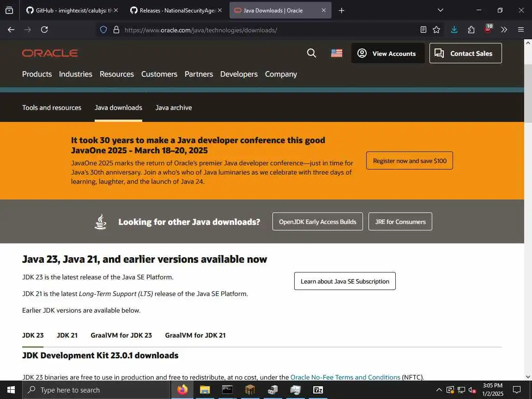Close the Releases NationalSecurityAgency tab
The image size is (532, 399).
click(220, 11)
